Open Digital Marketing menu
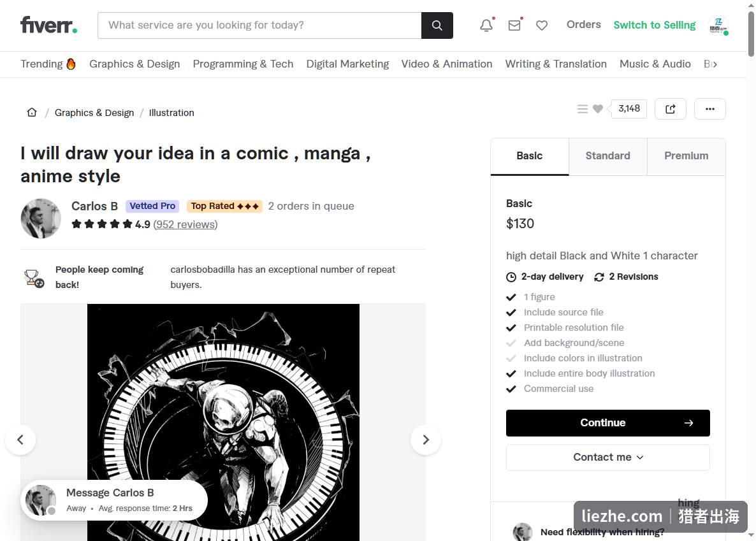This screenshot has width=756, height=541. [347, 64]
